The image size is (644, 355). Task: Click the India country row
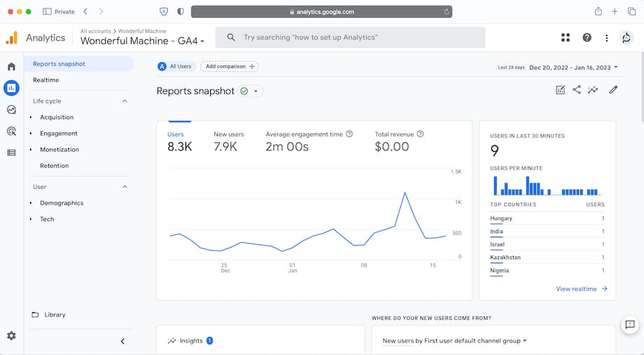tap(547, 232)
